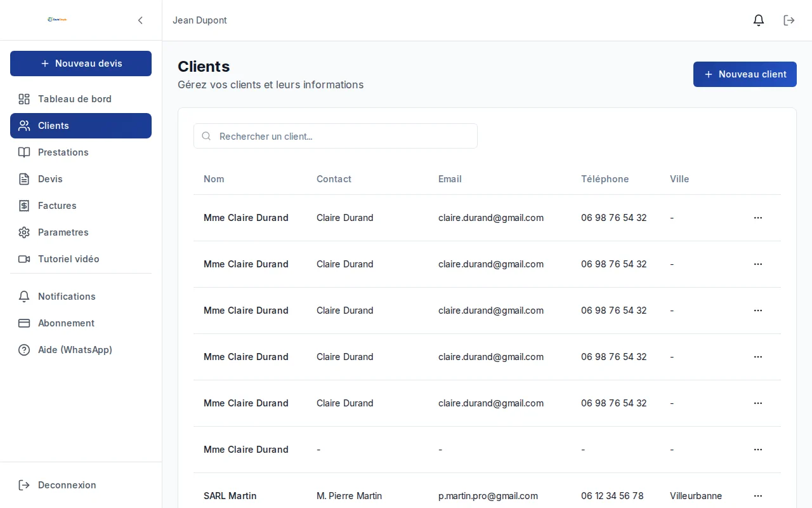This screenshot has height=508, width=812.
Task: Select Clients in the sidebar menu
Action: [x=81, y=126]
